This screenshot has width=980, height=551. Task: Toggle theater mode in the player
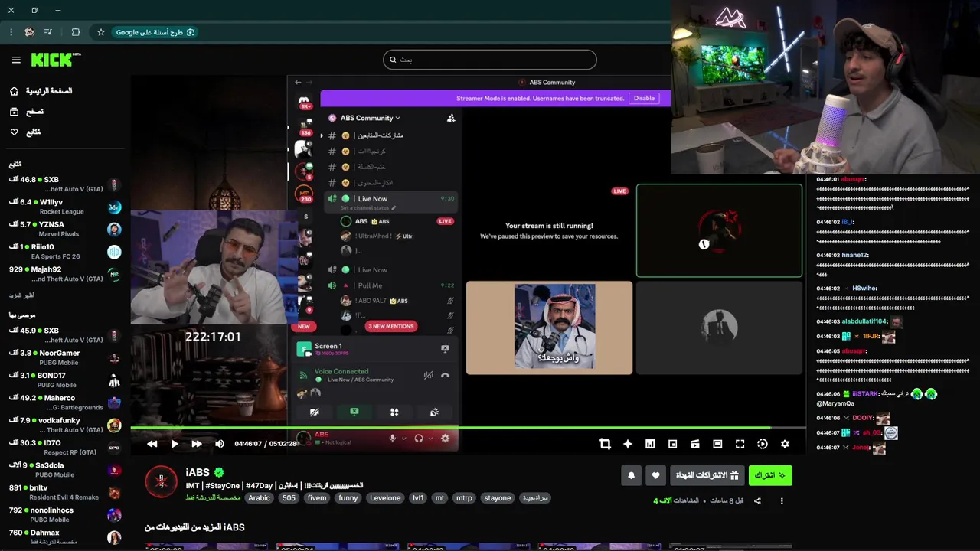tap(717, 444)
